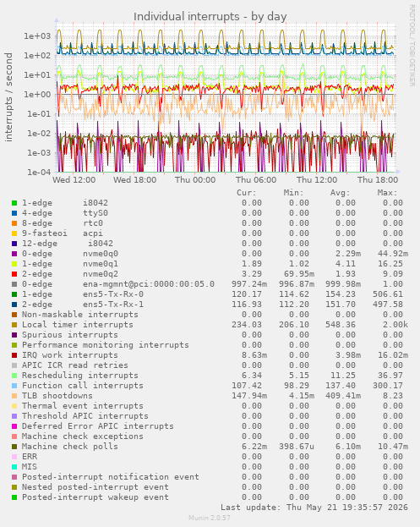Click the Function call interrupts blue swatch
Screen dimensions: 420x527
coord(14,386)
